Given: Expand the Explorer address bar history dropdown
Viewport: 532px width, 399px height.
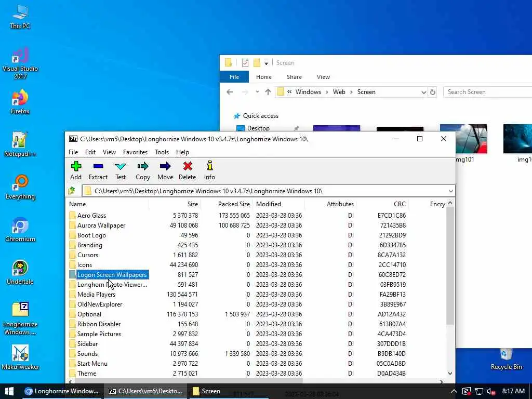Looking at the screenshot, I should coord(423,92).
